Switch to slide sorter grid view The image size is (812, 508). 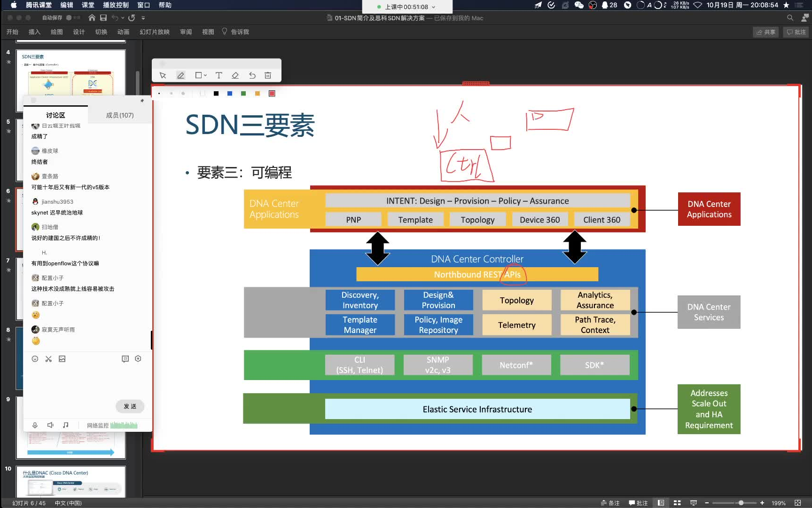tap(677, 503)
